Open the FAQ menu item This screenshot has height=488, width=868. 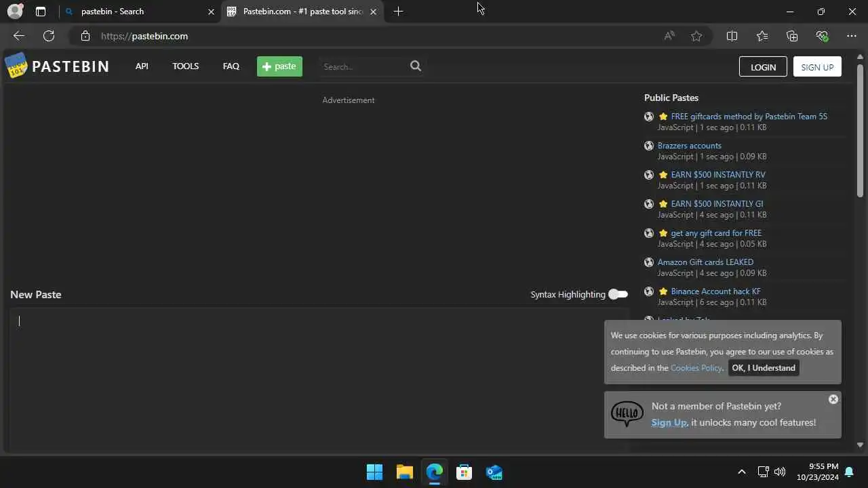click(231, 66)
